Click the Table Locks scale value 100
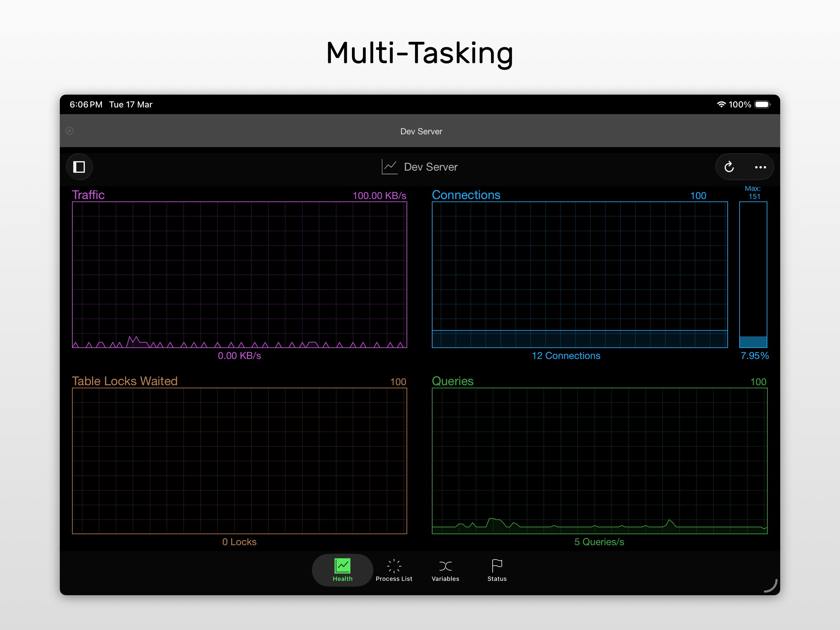This screenshot has width=840, height=630. pos(398,382)
